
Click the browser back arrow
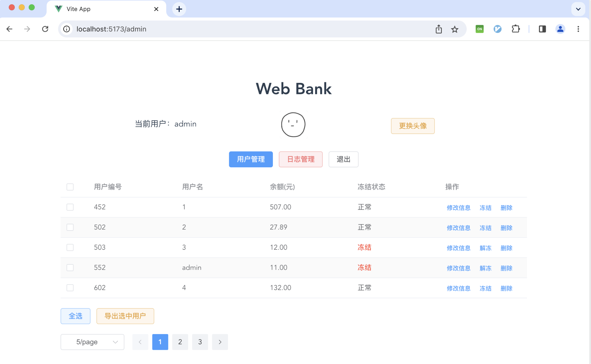tap(9, 29)
